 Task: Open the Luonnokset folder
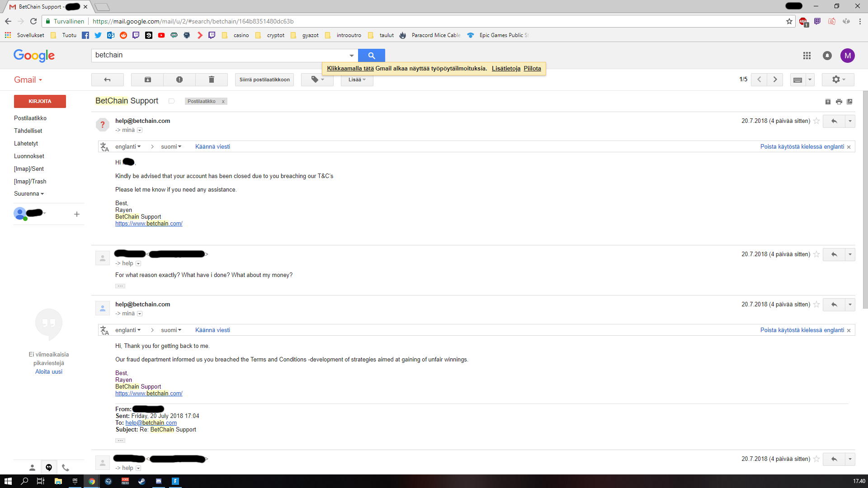click(29, 156)
